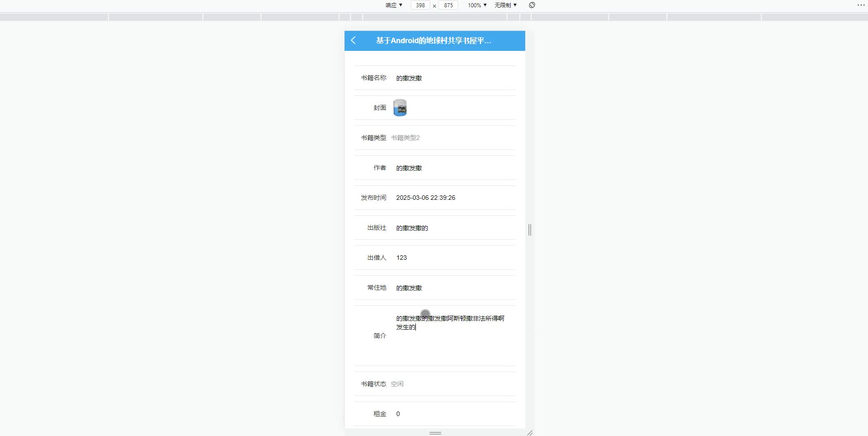Click the back arrow in the blue header
The width and height of the screenshot is (868, 436).
[354, 40]
